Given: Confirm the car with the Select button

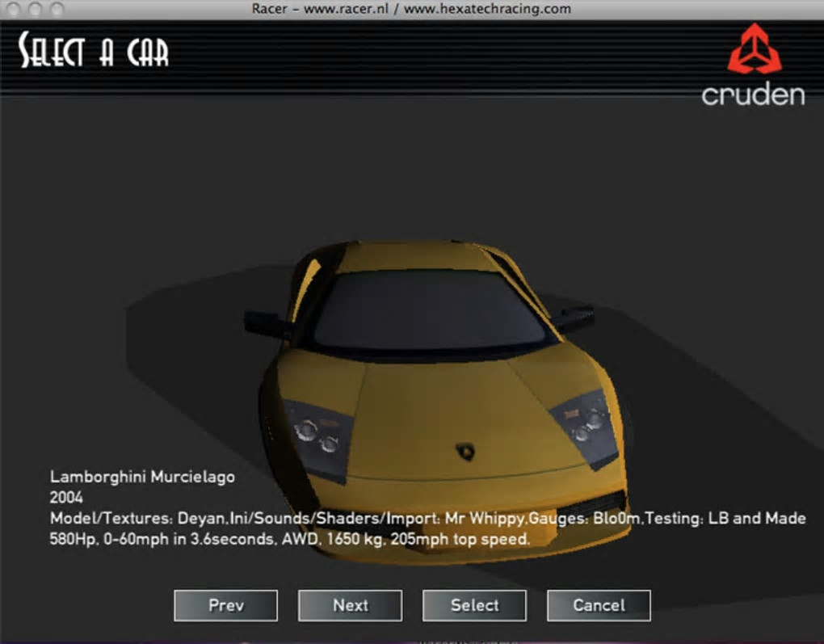Looking at the screenshot, I should [474, 605].
